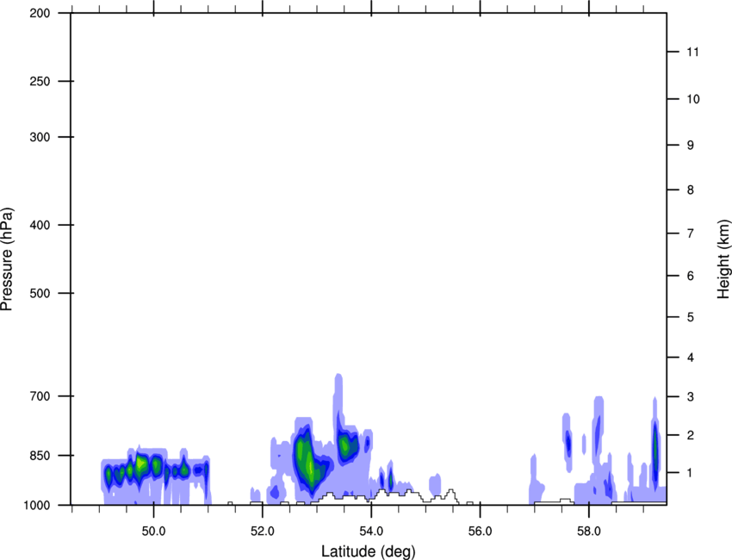Click the 2 km height label

[x=691, y=435]
